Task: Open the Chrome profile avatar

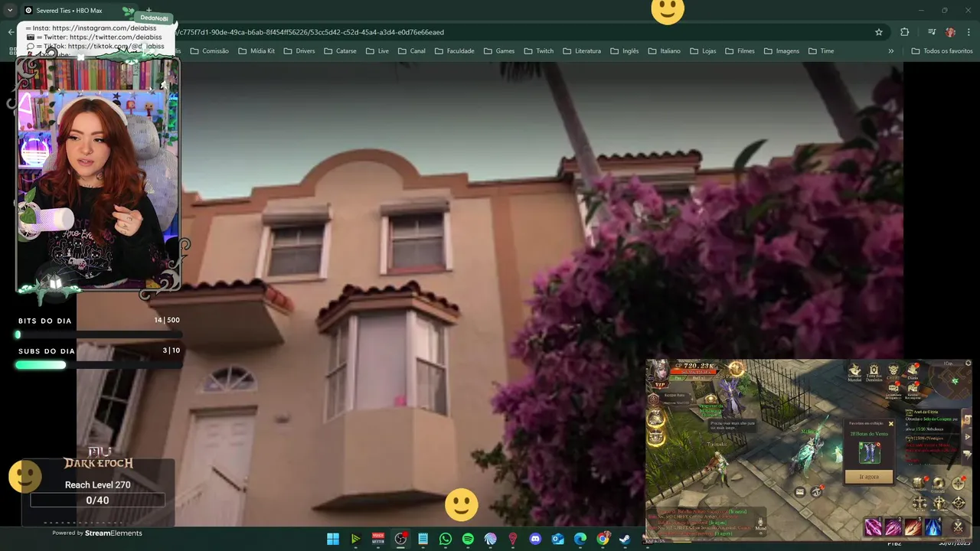Action: click(950, 32)
